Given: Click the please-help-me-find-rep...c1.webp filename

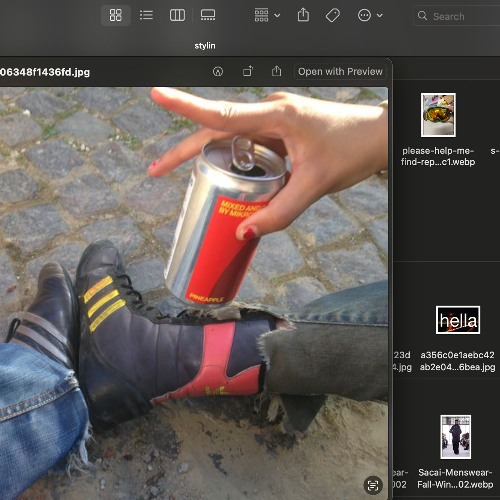Looking at the screenshot, I should [x=438, y=156].
